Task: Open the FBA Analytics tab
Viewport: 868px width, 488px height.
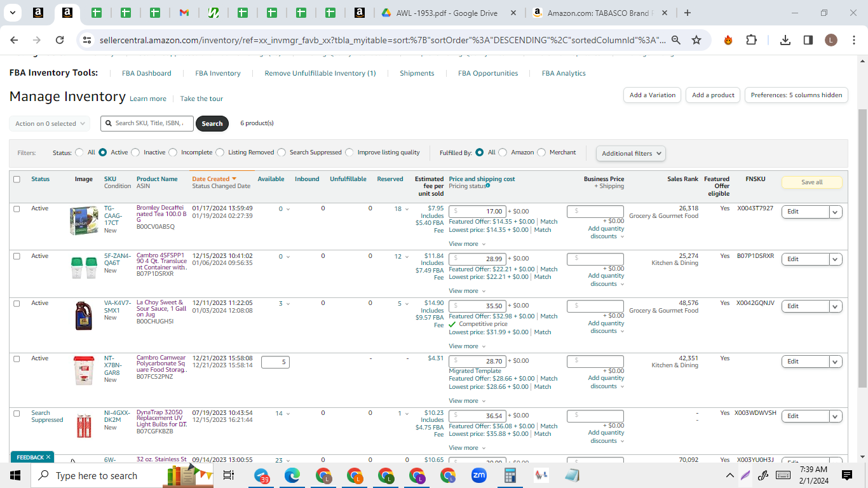Action: 564,73
